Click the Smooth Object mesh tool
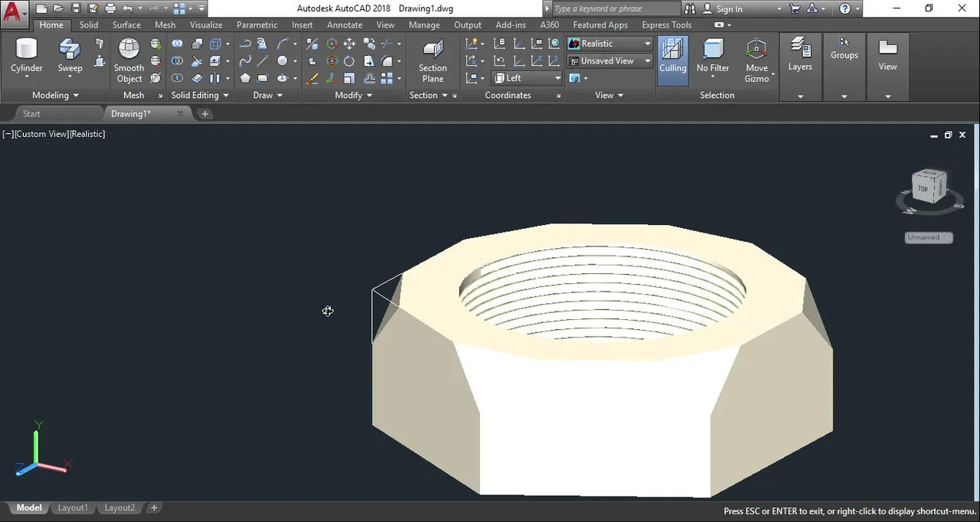The image size is (980, 522). coord(129,60)
